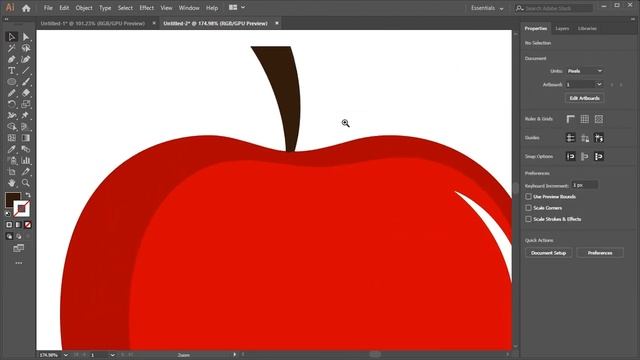Screen dimensions: 640x360
Task: Toggle Snap to Point option
Action: point(571,156)
